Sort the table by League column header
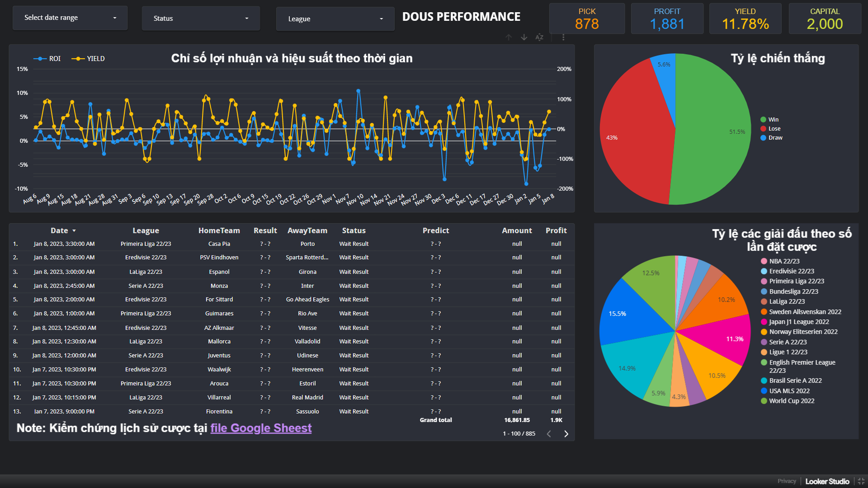The height and width of the screenshot is (488, 868). 146,230
